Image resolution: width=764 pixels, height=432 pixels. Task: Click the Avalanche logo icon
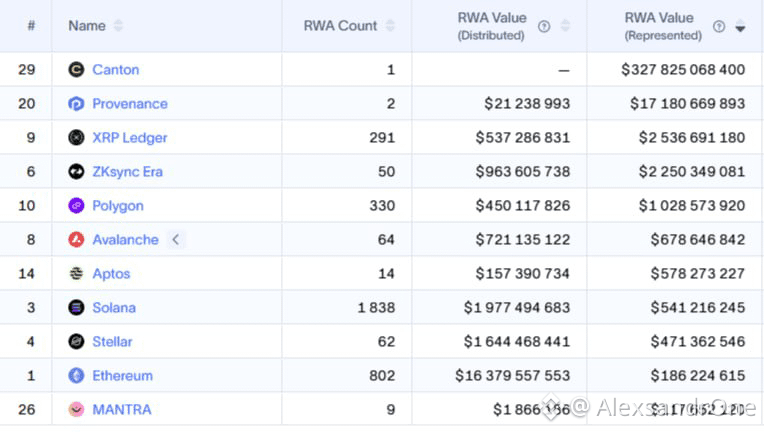[76, 240]
